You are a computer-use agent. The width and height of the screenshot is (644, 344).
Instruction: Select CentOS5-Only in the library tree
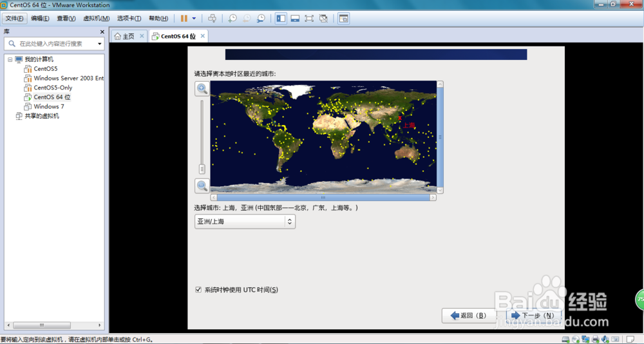(x=53, y=88)
